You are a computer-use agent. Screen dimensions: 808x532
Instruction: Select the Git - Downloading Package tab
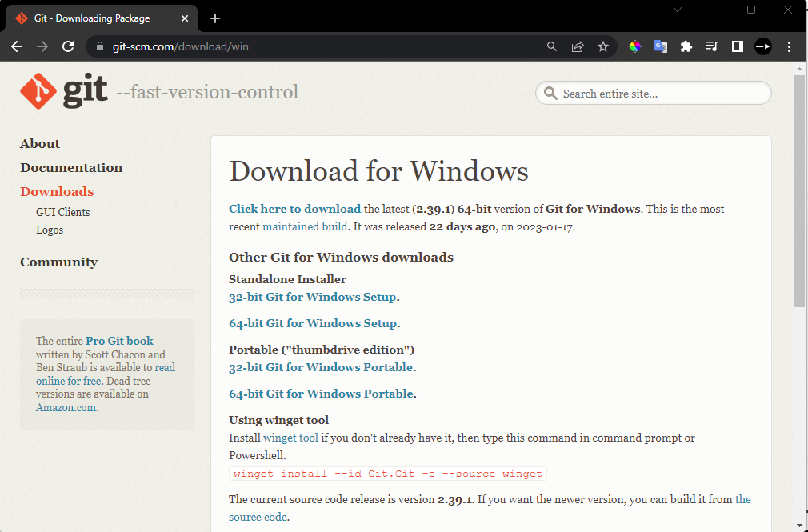pos(101,18)
